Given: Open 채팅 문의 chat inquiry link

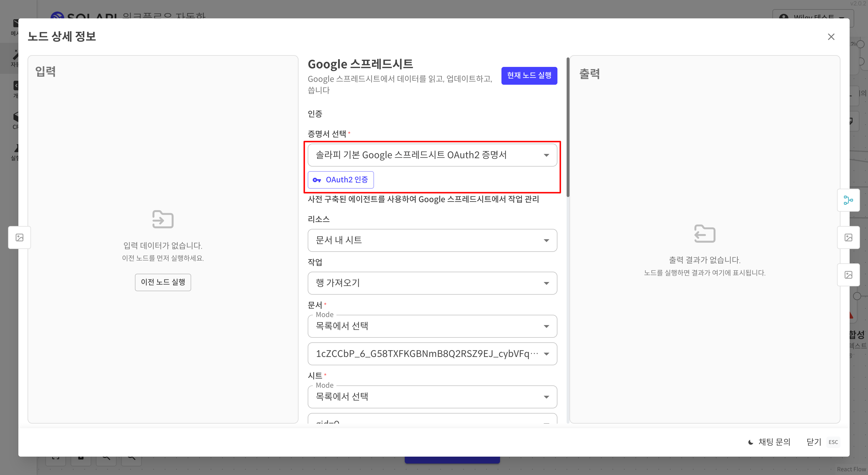Looking at the screenshot, I should (x=774, y=442).
